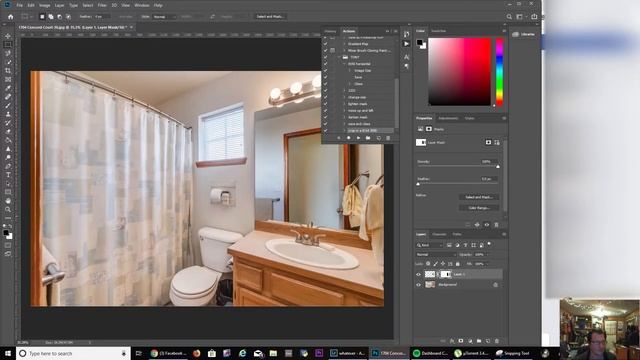This screenshot has height=360, width=640.
Task: Open the Window menu
Action: pos(142,5)
